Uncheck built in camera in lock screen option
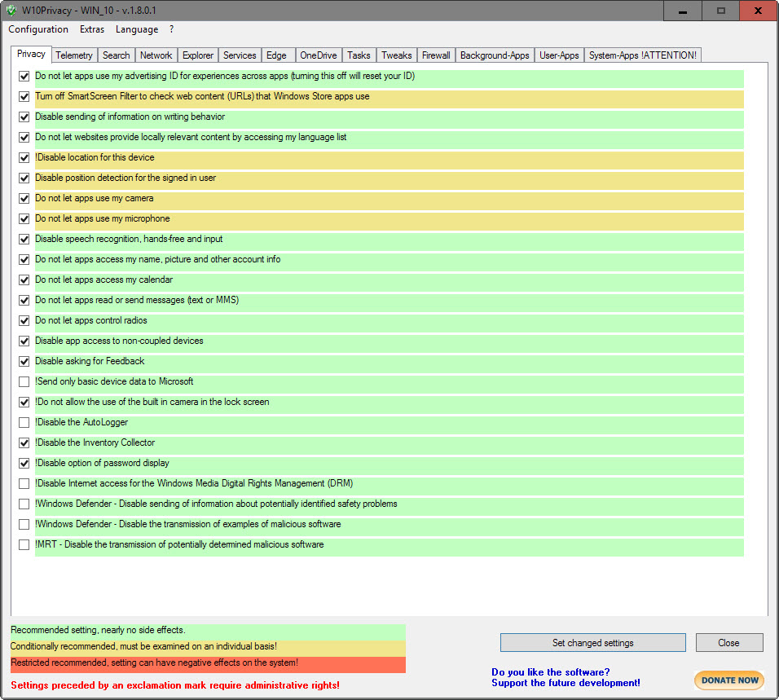Image resolution: width=779 pixels, height=700 pixels. (x=24, y=402)
